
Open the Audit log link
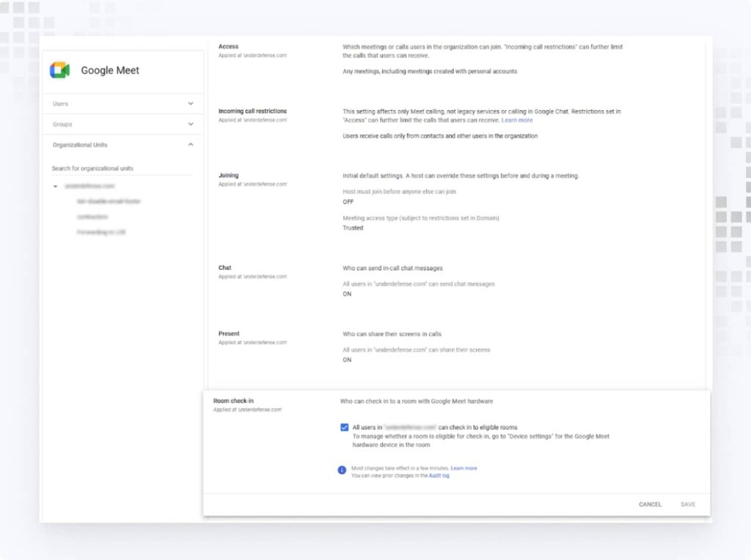tap(439, 476)
